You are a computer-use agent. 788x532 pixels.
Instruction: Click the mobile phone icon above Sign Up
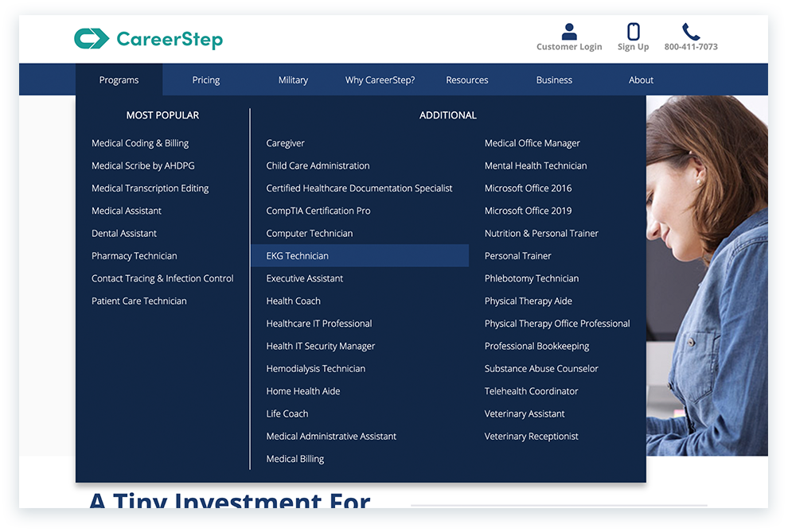point(633,29)
